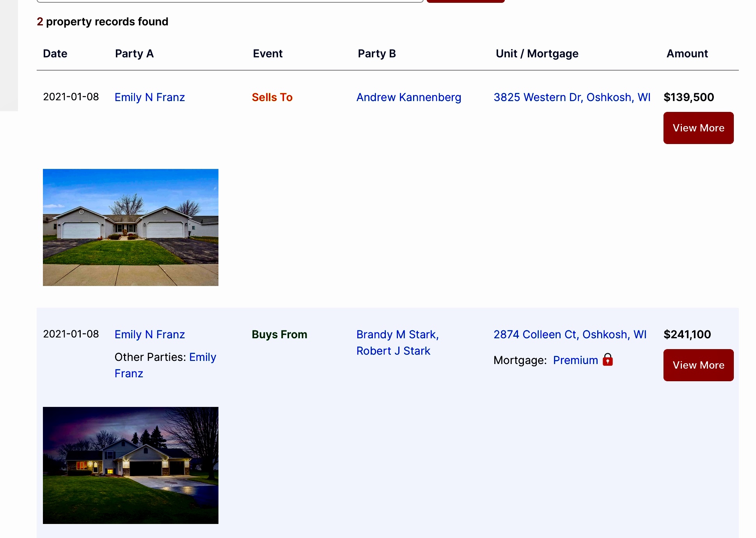Click the Event column header

tap(268, 53)
